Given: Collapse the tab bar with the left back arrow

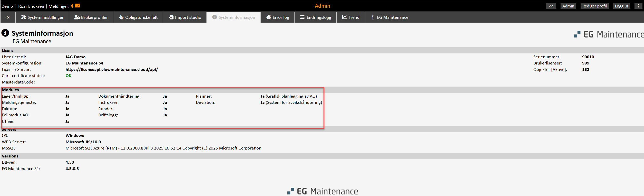Looking at the screenshot, I should [x=8, y=17].
